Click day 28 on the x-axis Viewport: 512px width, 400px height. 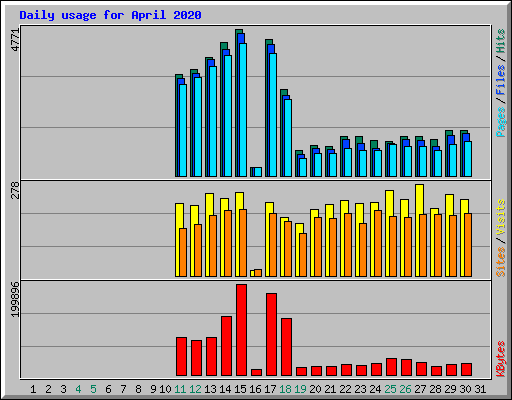(435, 389)
